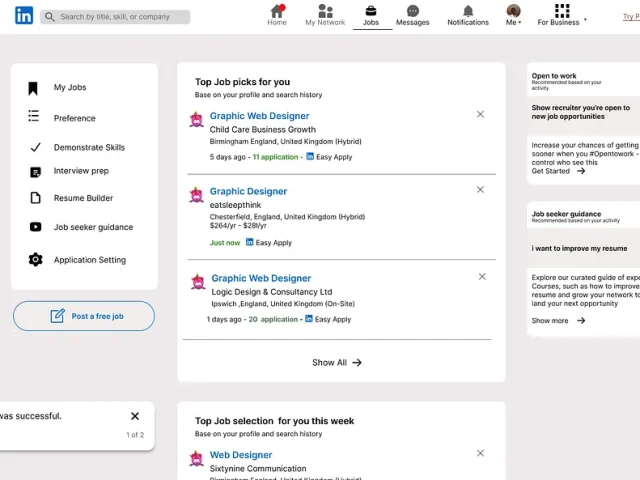This screenshot has height=480, width=640.
Task: Click '1 of 2' notification counter
Action: [135, 435]
